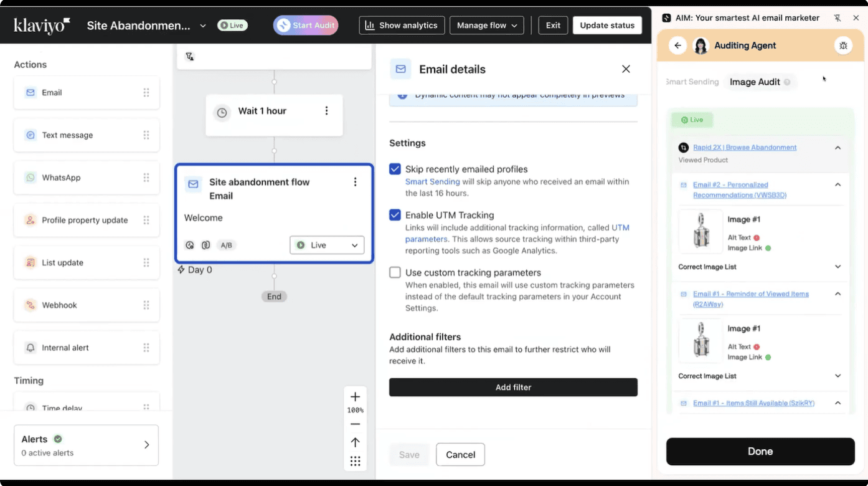This screenshot has height=486, width=868.
Task: Click the Add filter button
Action: click(513, 388)
